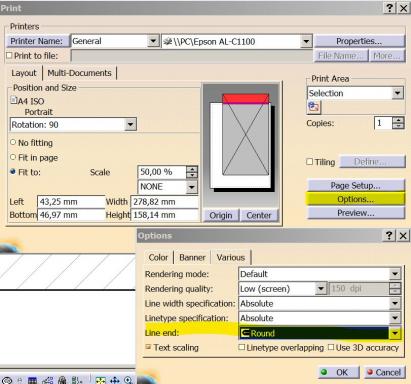This screenshot has height=384, width=411.
Task: Click the Scale 50,00 % input field
Action: coord(162,172)
